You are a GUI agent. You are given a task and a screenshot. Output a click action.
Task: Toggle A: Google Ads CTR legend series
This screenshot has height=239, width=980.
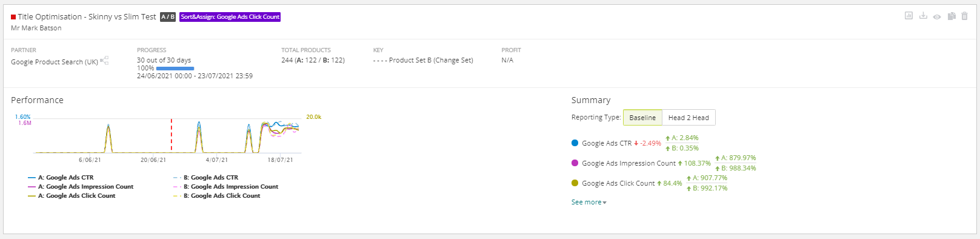pyautogui.click(x=61, y=178)
